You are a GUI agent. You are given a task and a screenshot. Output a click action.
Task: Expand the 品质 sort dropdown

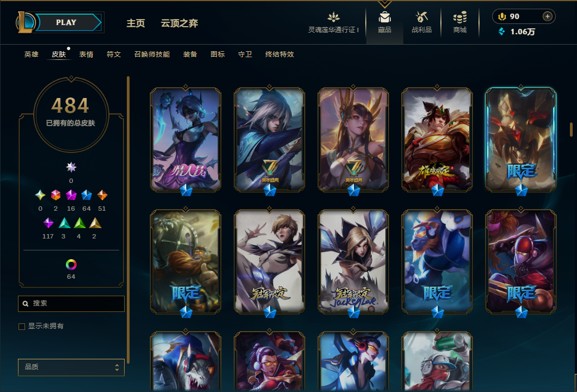[x=71, y=367]
